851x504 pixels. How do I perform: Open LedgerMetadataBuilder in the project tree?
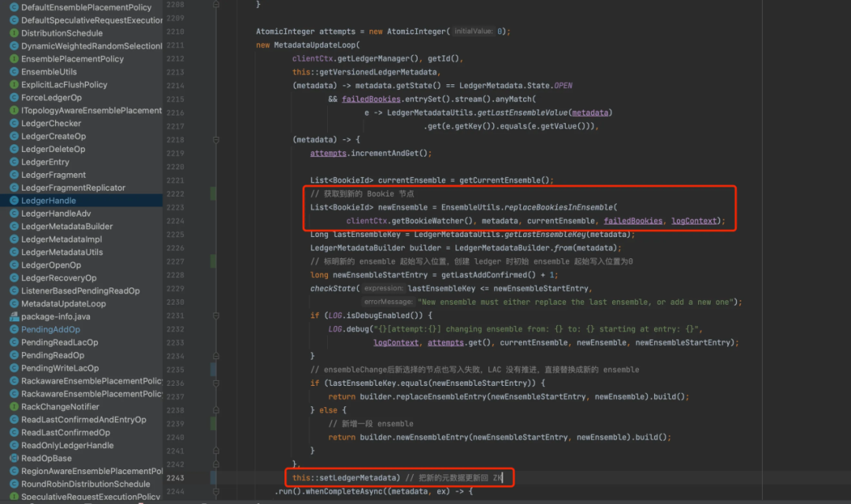pyautogui.click(x=67, y=226)
